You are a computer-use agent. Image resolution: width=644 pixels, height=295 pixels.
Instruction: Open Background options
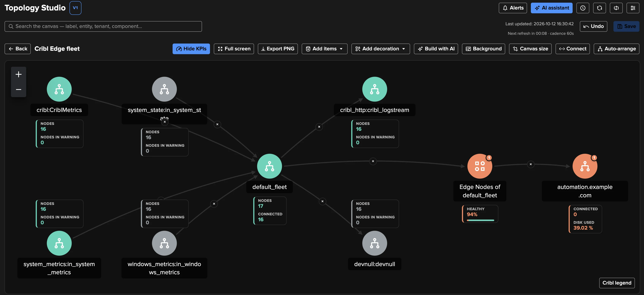tap(484, 49)
